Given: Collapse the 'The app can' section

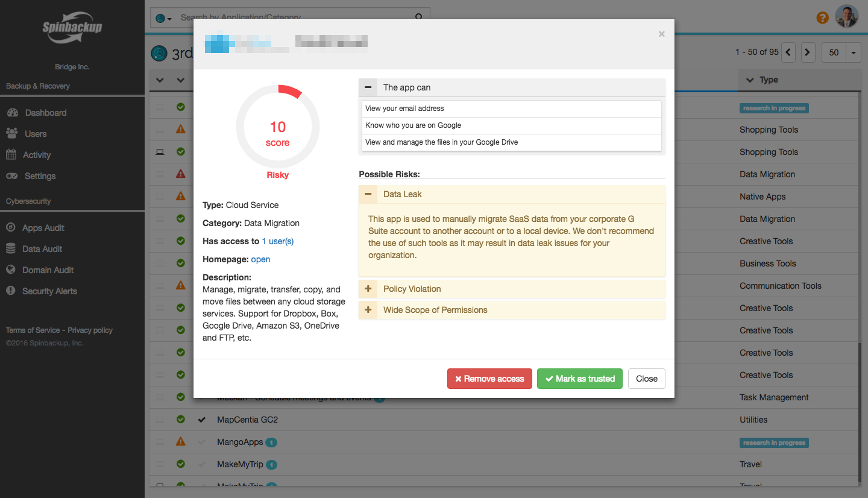Looking at the screenshot, I should [368, 87].
